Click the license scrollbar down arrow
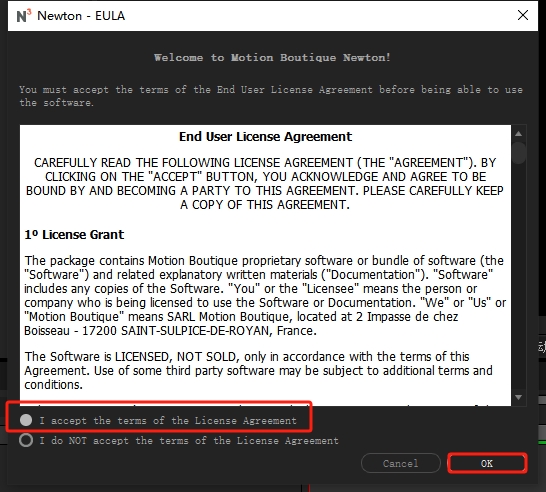The width and height of the screenshot is (546, 492). point(518,397)
